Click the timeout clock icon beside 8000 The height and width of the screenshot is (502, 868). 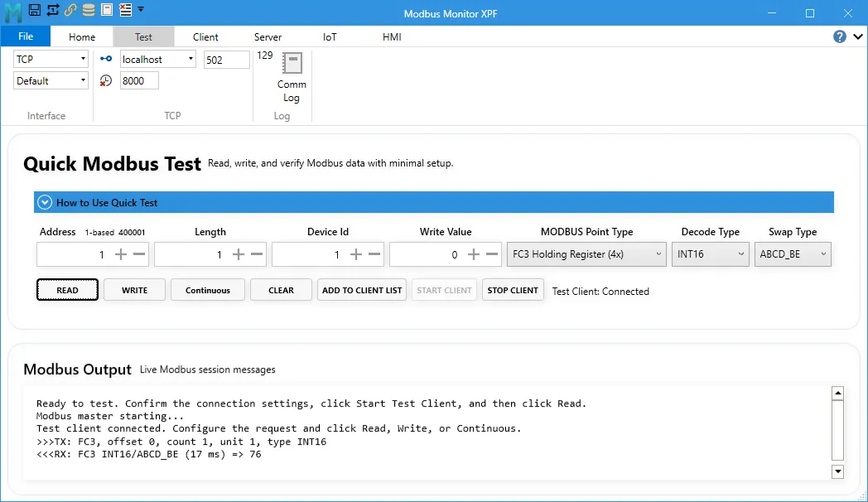106,81
